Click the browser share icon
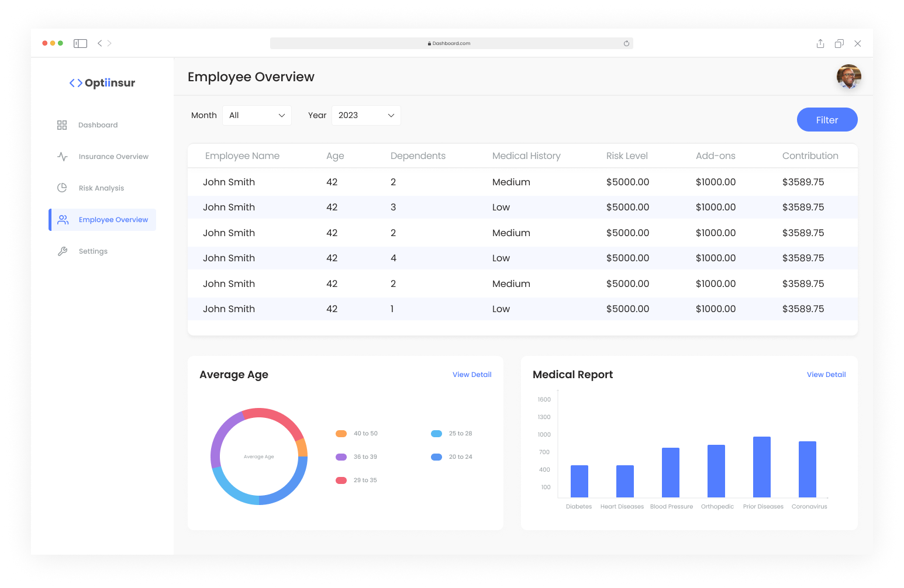This screenshot has height=588, width=904. (x=820, y=43)
